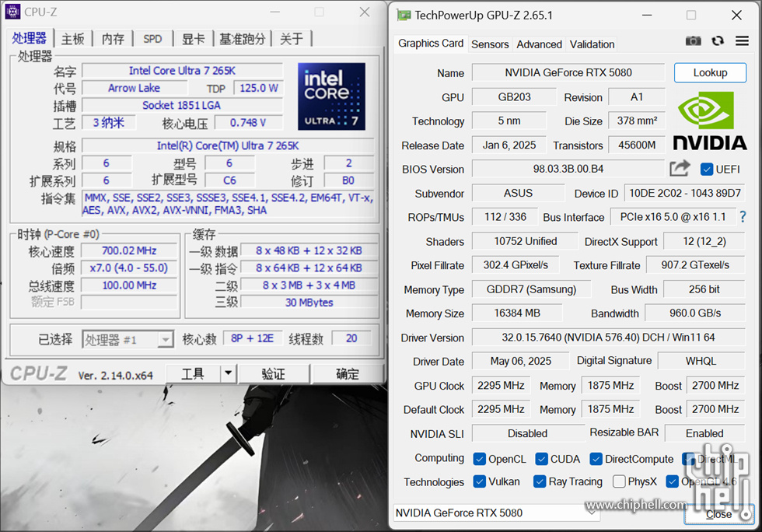Image resolution: width=762 pixels, height=532 pixels.
Task: Click the Driver Version field in GPU-Z
Action: [x=608, y=337]
